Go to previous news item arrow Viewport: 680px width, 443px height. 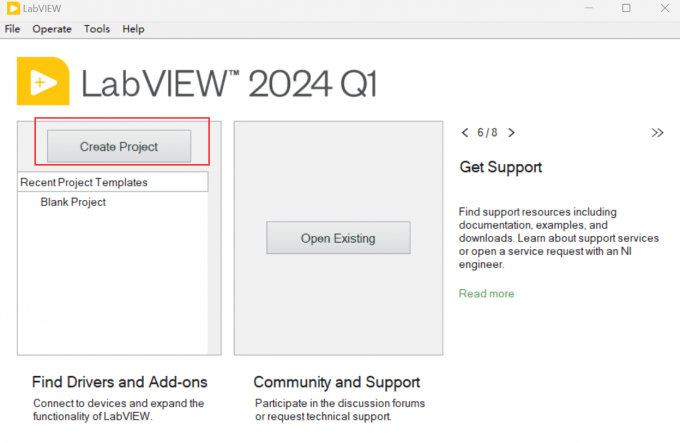(x=465, y=133)
